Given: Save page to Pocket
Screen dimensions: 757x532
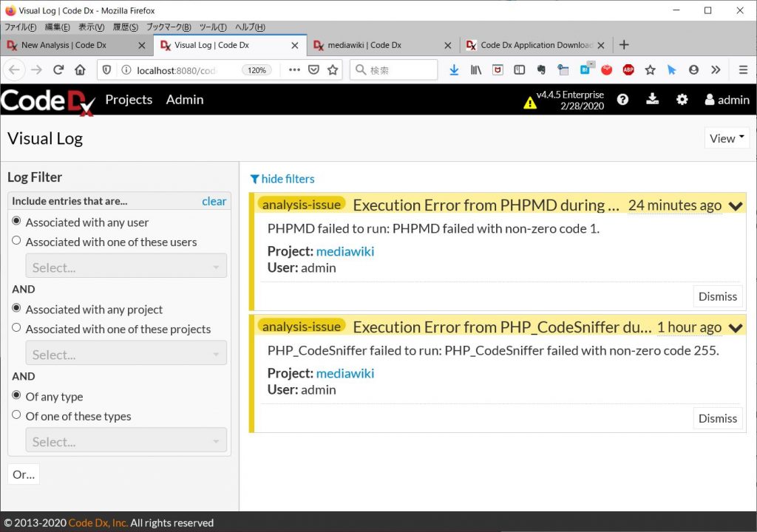Looking at the screenshot, I should (x=313, y=70).
